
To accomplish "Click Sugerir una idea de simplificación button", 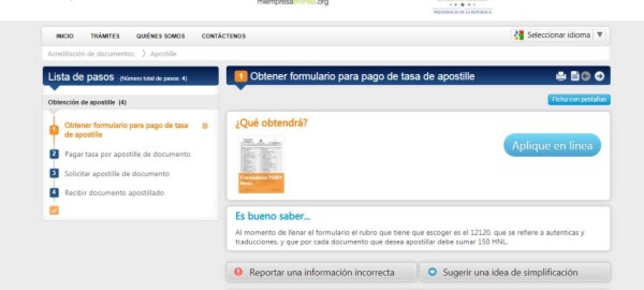I will 515,272.
